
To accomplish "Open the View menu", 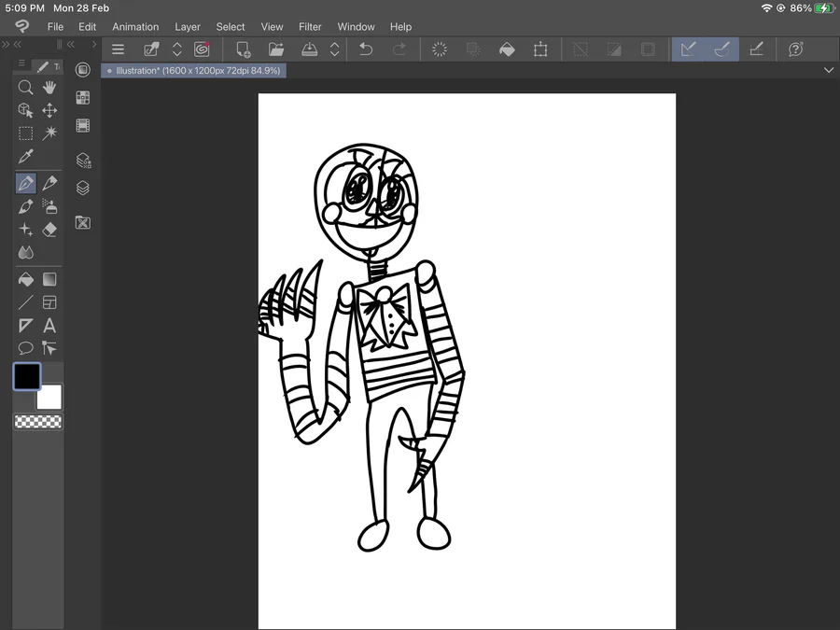I will pyautogui.click(x=273, y=27).
